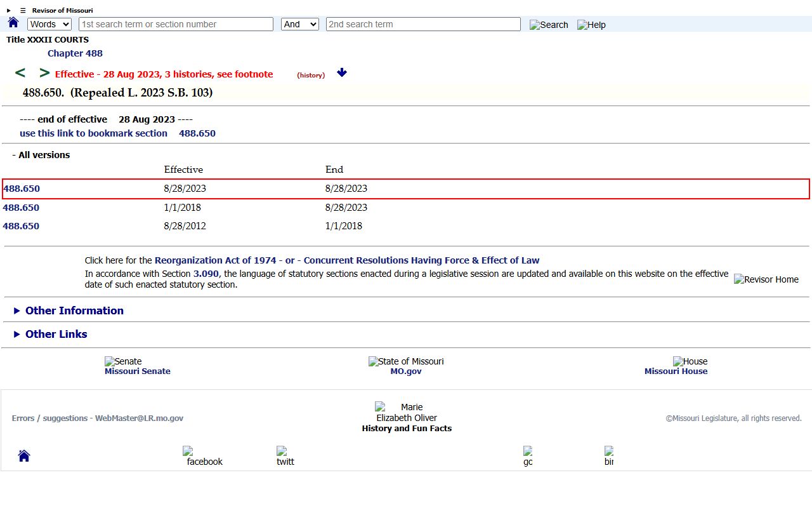Open the Section 3.090 link
The image size is (812, 508).
click(x=206, y=274)
